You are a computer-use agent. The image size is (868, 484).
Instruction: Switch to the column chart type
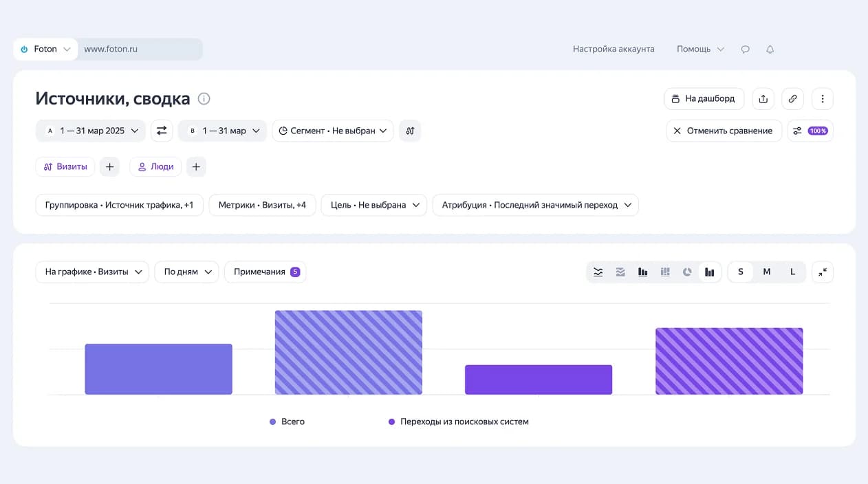[642, 272]
